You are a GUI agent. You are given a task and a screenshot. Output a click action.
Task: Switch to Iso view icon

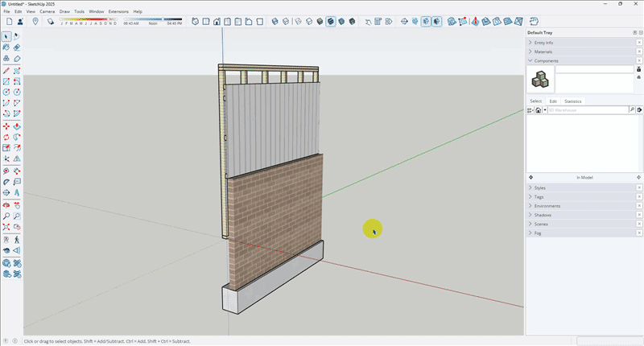[195, 22]
